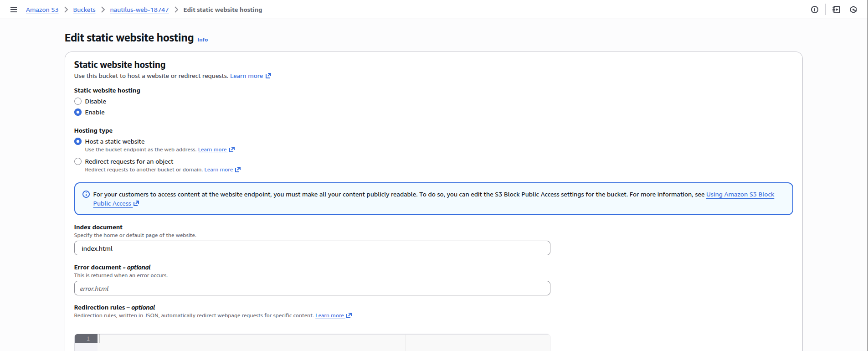Go to Buckets breadcrumb
The width and height of the screenshot is (868, 351).
pos(84,10)
